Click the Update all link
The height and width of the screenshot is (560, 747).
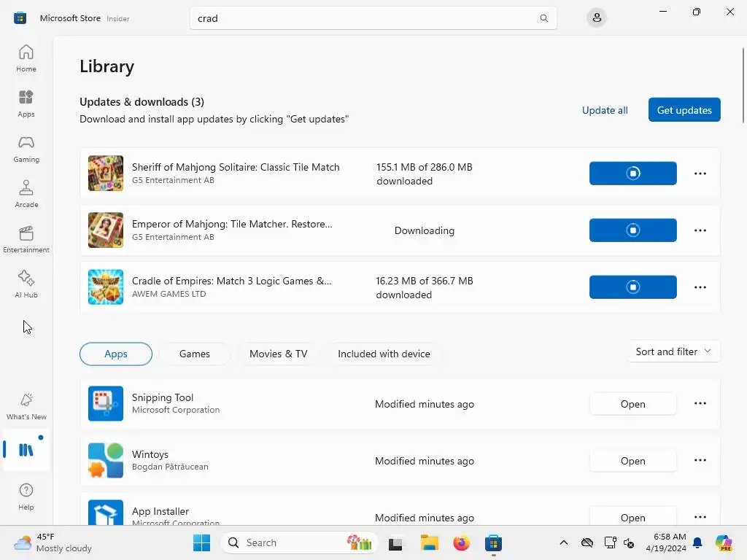pos(605,110)
